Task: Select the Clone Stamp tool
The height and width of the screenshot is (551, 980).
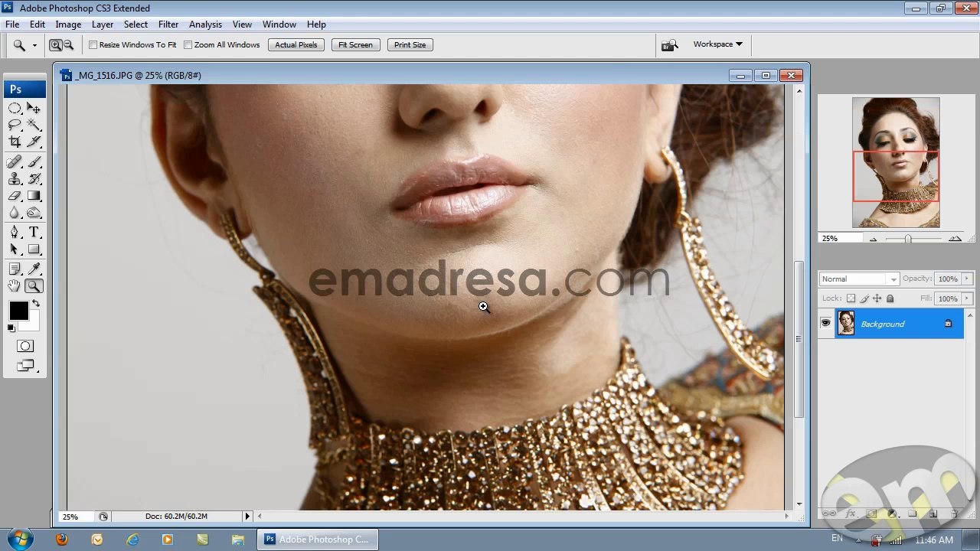Action: pyautogui.click(x=15, y=179)
